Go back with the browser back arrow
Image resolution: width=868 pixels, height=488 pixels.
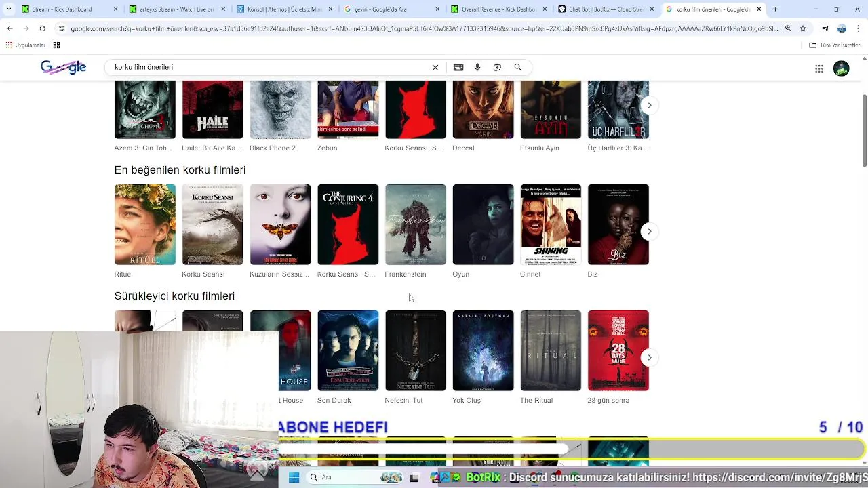9,28
